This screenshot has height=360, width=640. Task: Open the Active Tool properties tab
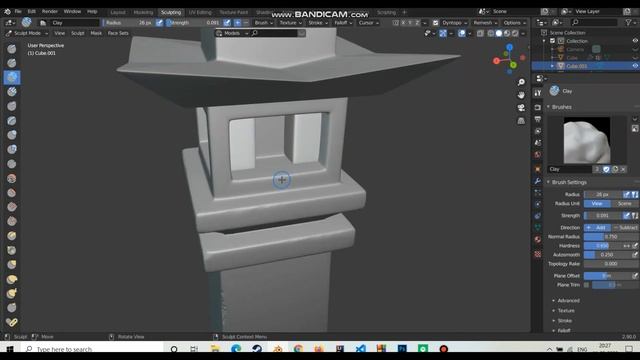(538, 93)
